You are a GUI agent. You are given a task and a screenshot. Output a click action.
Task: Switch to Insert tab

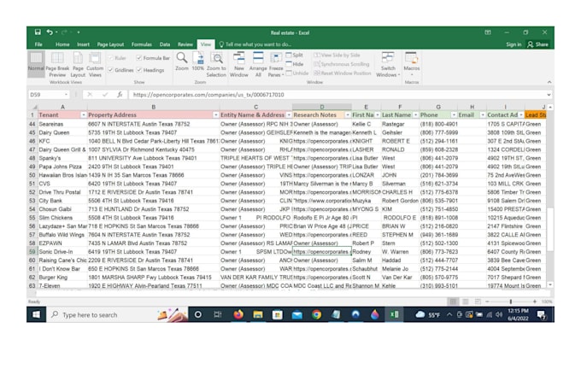pyautogui.click(x=83, y=44)
